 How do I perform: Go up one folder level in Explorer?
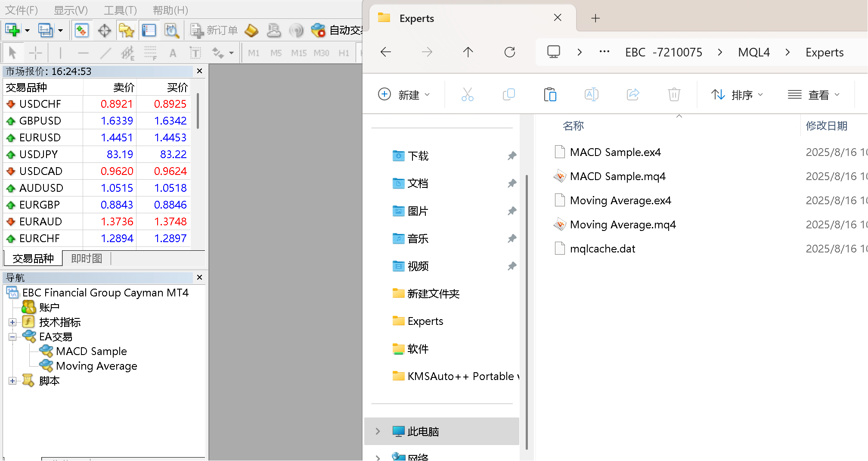(468, 52)
